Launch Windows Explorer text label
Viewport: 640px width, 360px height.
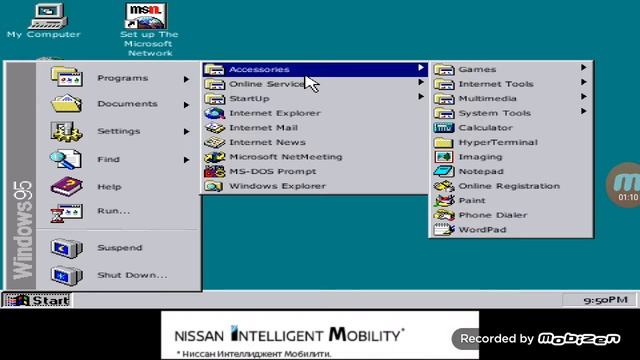tap(278, 186)
